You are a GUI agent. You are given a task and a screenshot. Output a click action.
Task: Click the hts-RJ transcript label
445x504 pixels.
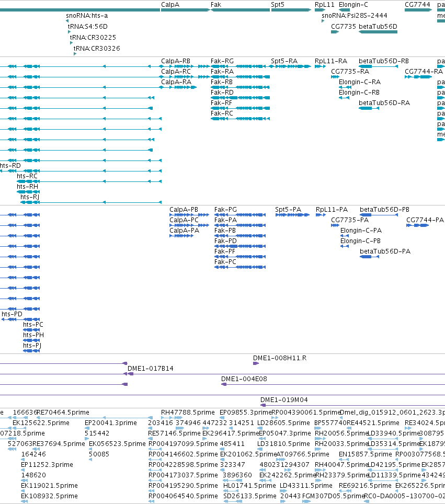pos(30,197)
